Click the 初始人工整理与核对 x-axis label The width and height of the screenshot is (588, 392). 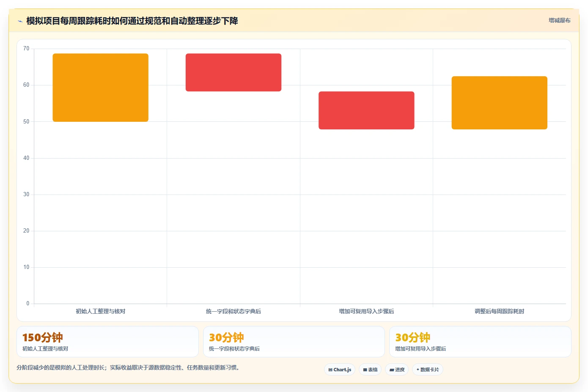100,311
